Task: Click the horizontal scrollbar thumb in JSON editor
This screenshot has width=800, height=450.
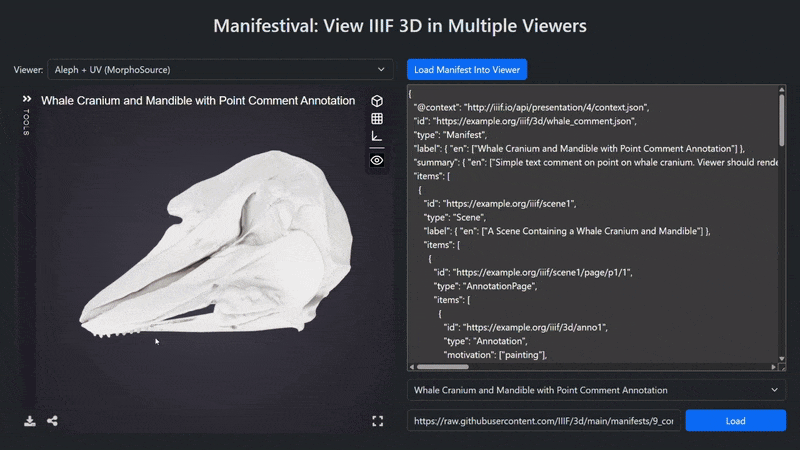Action: [x=442, y=366]
